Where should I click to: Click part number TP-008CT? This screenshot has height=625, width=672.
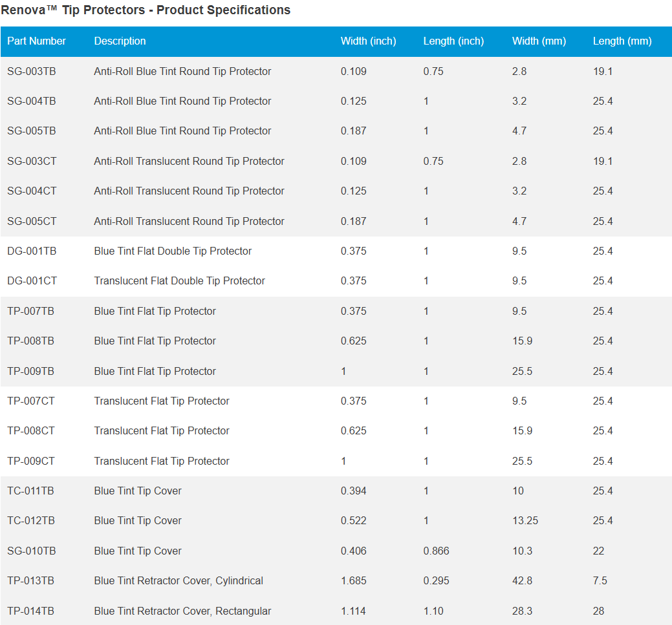(31, 431)
